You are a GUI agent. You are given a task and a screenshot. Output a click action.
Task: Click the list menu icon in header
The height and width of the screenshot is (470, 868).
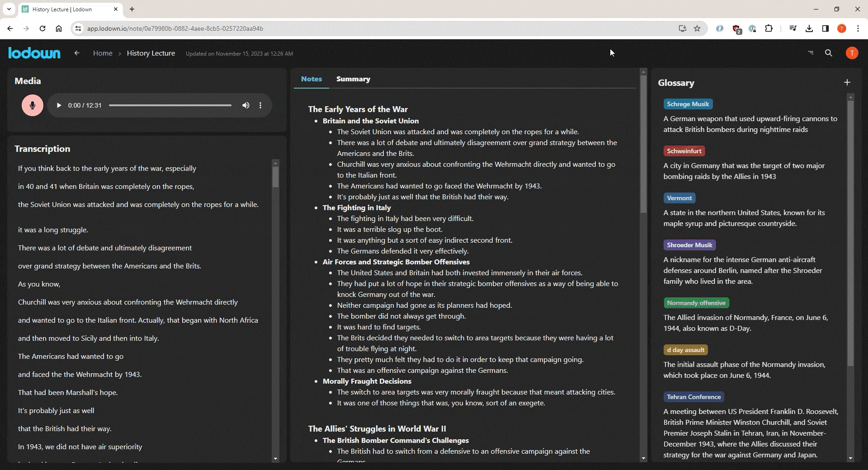click(x=811, y=53)
